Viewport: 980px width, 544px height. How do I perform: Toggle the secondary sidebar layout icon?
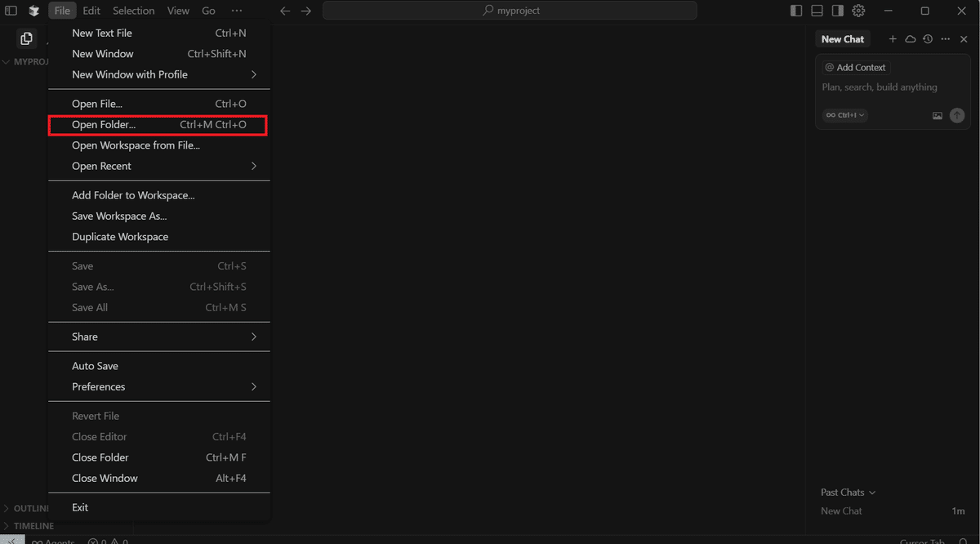point(838,10)
